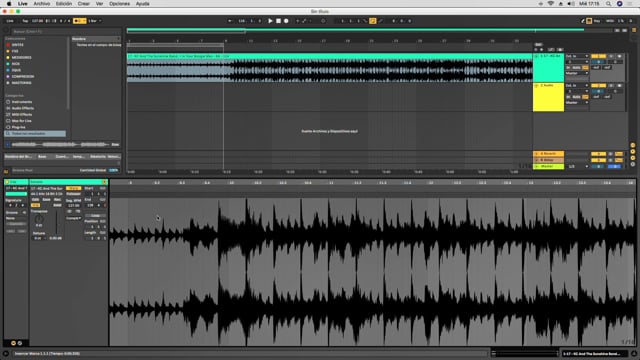Toggle the MIDI map mode switch
The image size is (640, 360).
[x=610, y=21]
